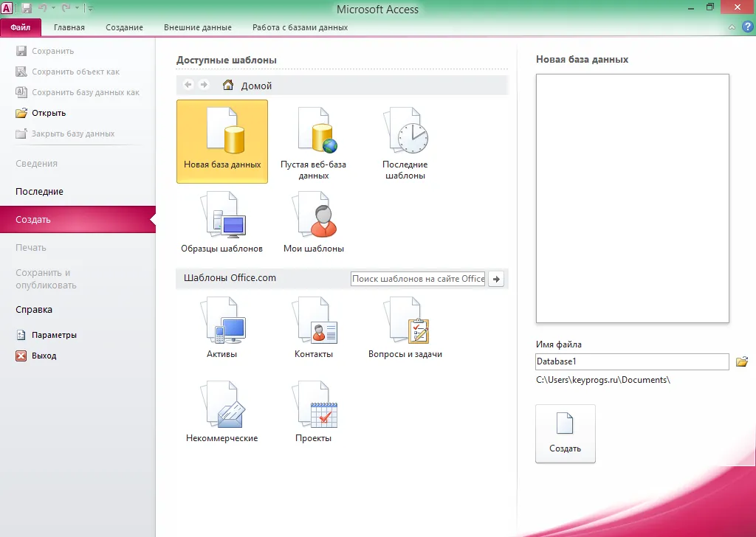
Task: Go to Домой home icon
Action: [x=228, y=86]
